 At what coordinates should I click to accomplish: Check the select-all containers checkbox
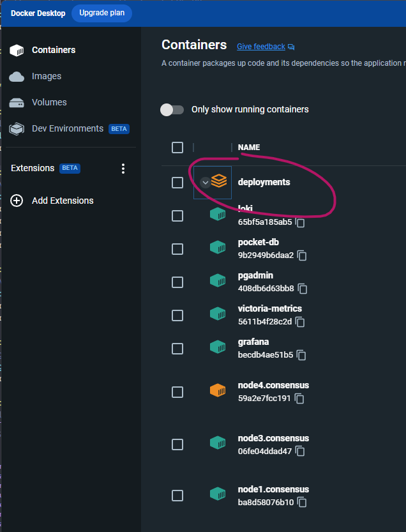[177, 148]
